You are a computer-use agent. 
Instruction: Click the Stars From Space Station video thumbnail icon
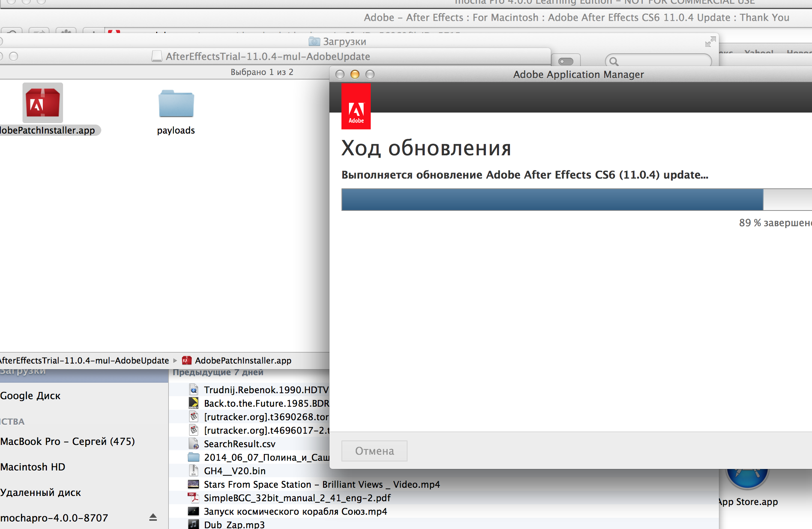click(193, 484)
